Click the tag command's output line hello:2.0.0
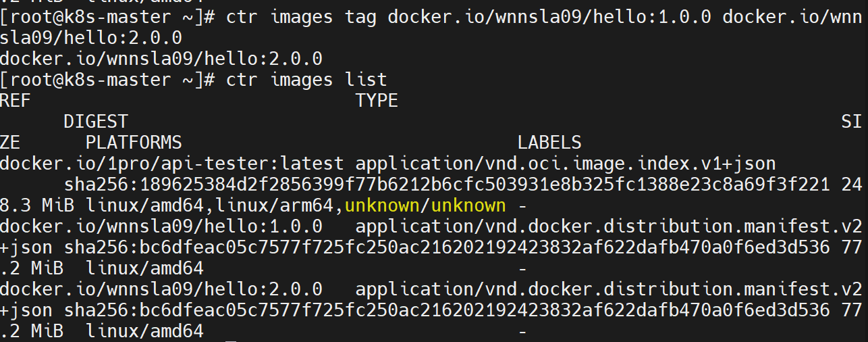 coord(161,59)
